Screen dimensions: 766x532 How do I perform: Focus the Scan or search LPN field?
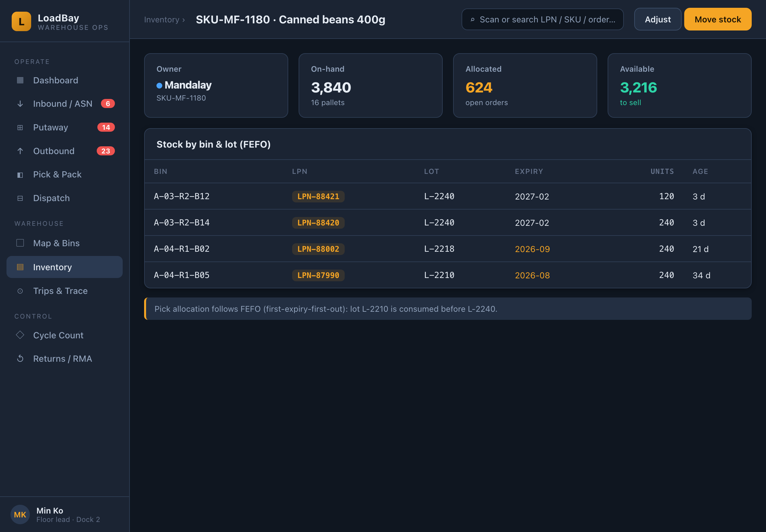[x=543, y=19]
